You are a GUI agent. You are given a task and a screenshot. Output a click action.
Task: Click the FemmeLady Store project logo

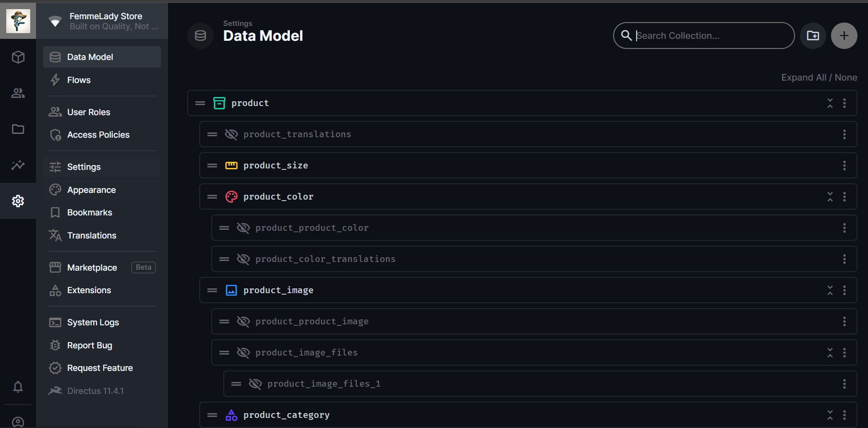(x=18, y=21)
